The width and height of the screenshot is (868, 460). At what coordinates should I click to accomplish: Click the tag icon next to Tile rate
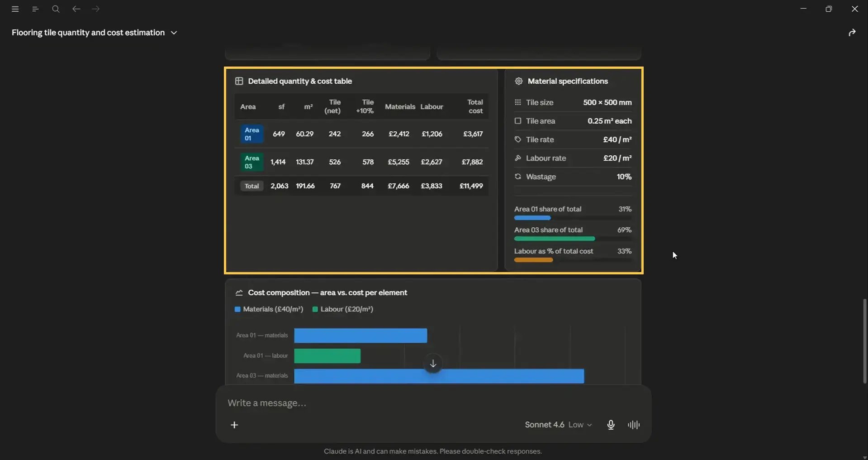point(518,139)
